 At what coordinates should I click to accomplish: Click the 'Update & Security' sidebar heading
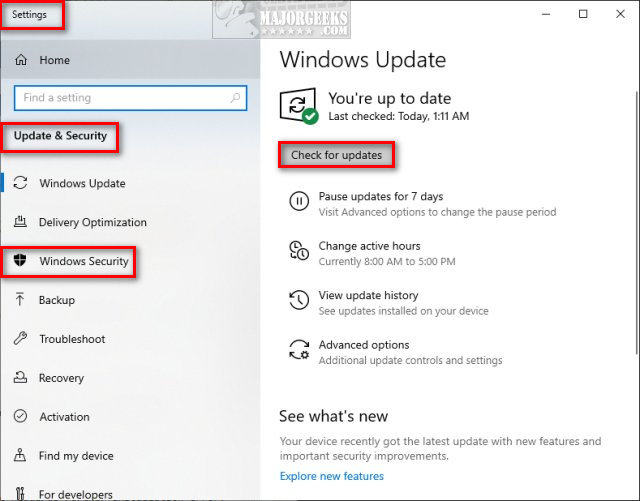[60, 136]
